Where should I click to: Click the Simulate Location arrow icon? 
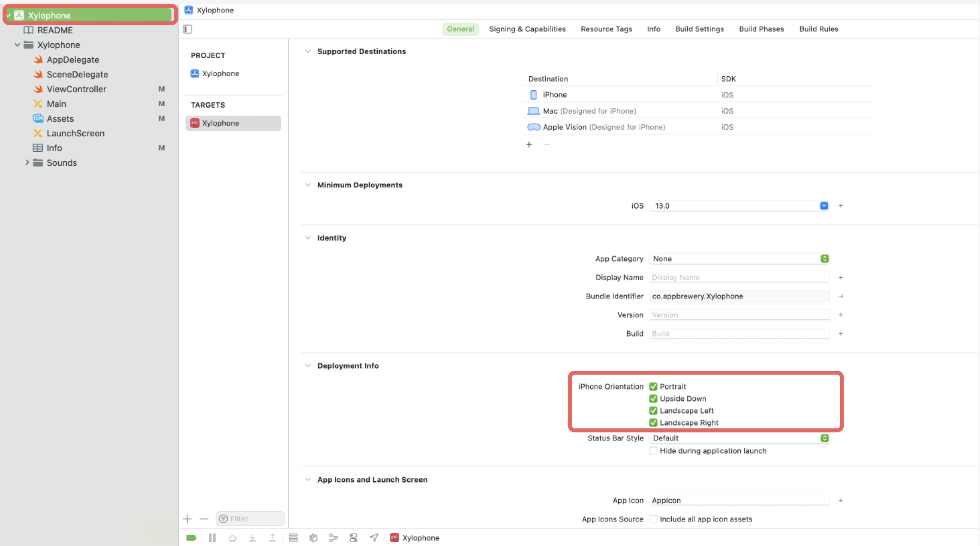tap(374, 538)
